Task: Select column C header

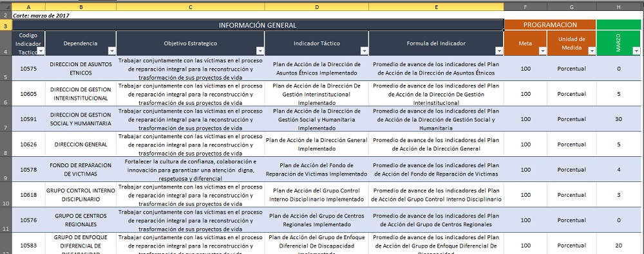Action: (x=191, y=7)
